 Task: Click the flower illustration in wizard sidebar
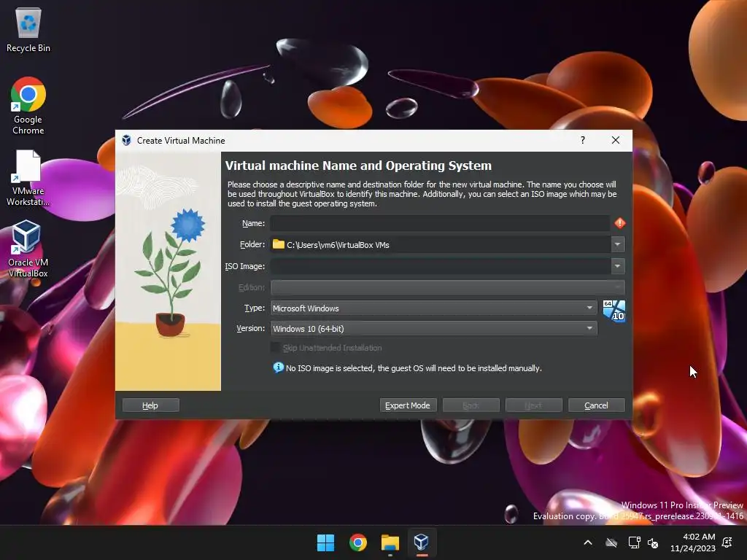(x=170, y=273)
